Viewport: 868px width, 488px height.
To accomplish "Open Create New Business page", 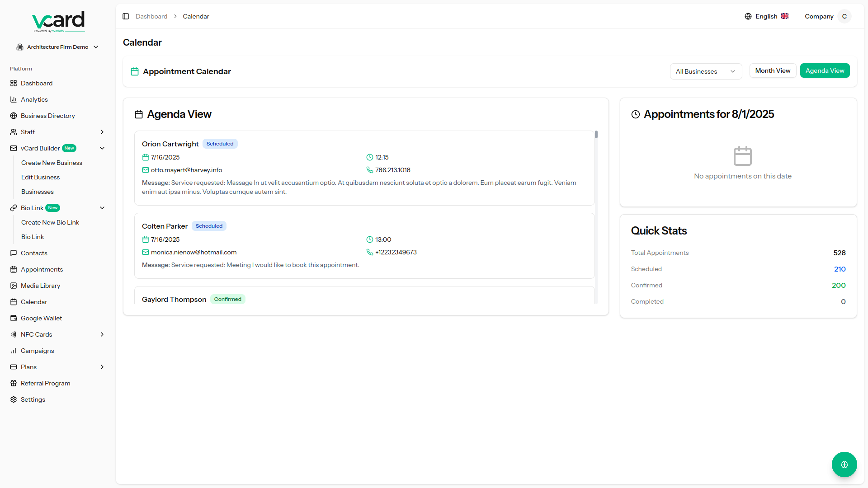I will tap(52, 163).
